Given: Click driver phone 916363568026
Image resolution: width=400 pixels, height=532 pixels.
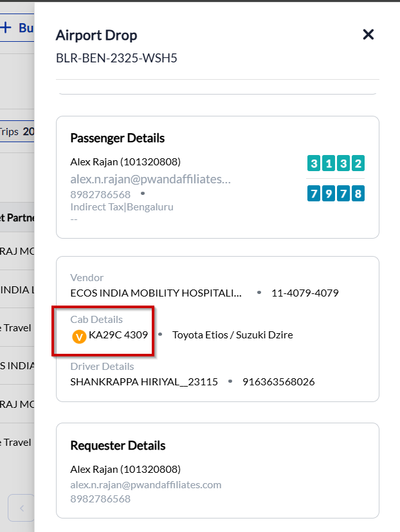Looking at the screenshot, I should coord(278,382).
